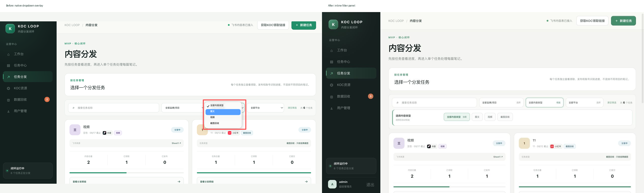Click the 新建任务 button in the After panel
This screenshot has width=644, height=193.
(623, 21)
